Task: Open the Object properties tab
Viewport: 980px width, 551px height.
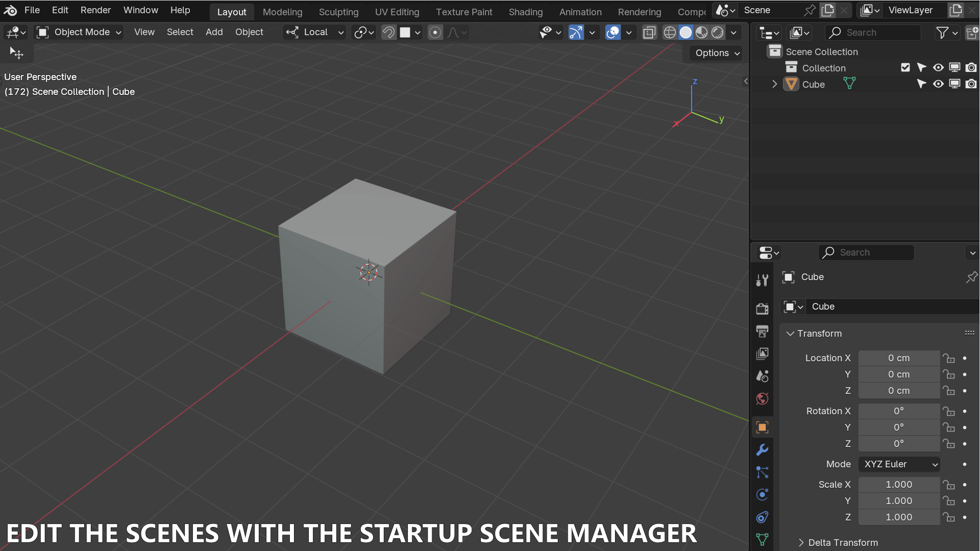Action: coord(762,427)
